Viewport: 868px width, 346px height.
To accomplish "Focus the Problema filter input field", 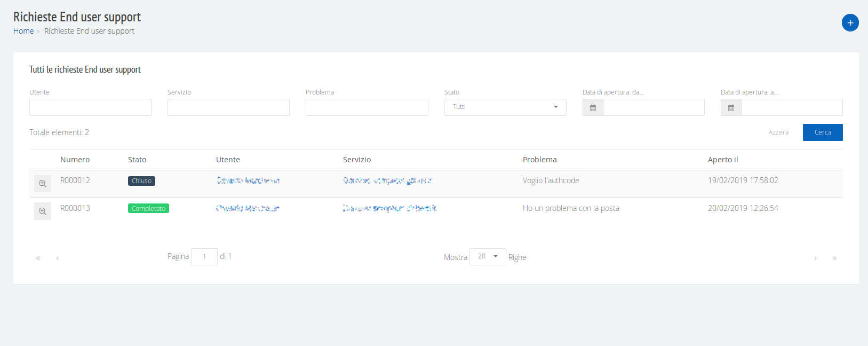I will pyautogui.click(x=367, y=107).
